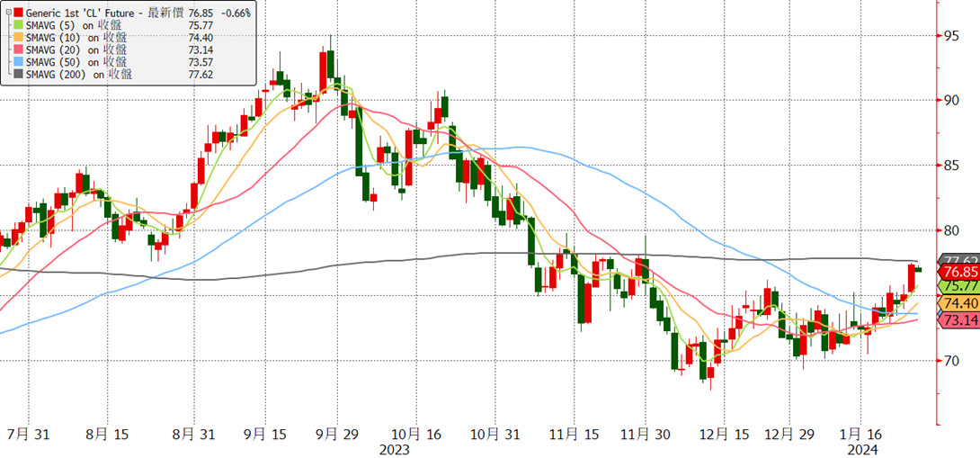Click the 12月 29 date label
Screen dimensions: 980x458
click(788, 434)
